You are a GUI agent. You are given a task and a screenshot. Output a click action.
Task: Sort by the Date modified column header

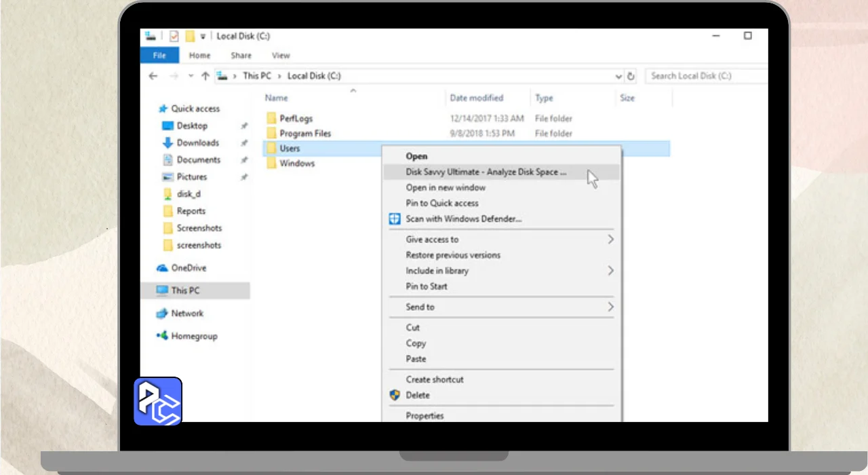point(477,98)
